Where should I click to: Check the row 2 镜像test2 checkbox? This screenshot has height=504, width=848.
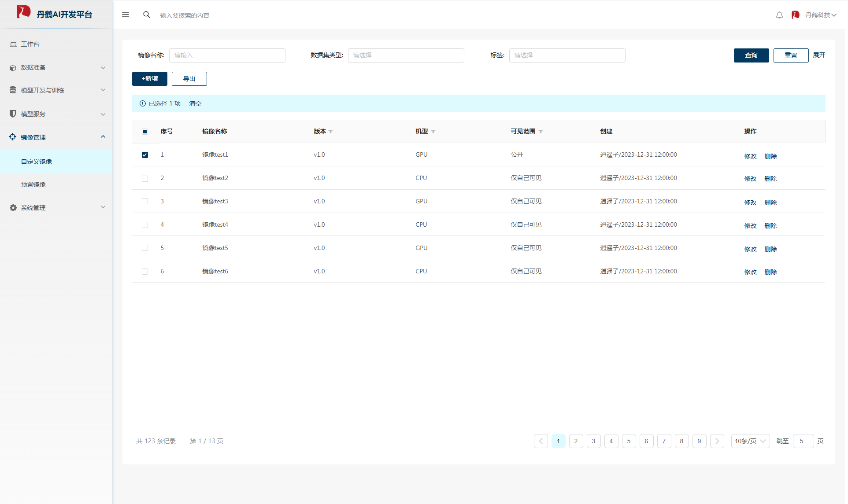pyautogui.click(x=145, y=179)
